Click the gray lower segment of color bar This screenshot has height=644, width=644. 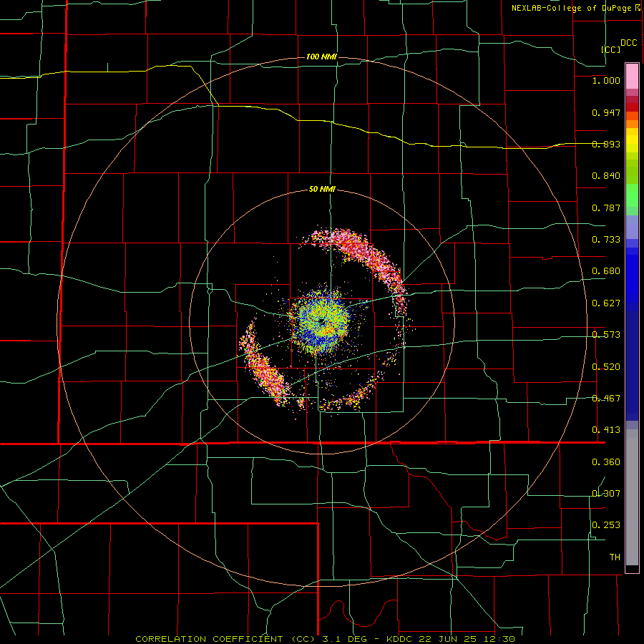click(632, 497)
